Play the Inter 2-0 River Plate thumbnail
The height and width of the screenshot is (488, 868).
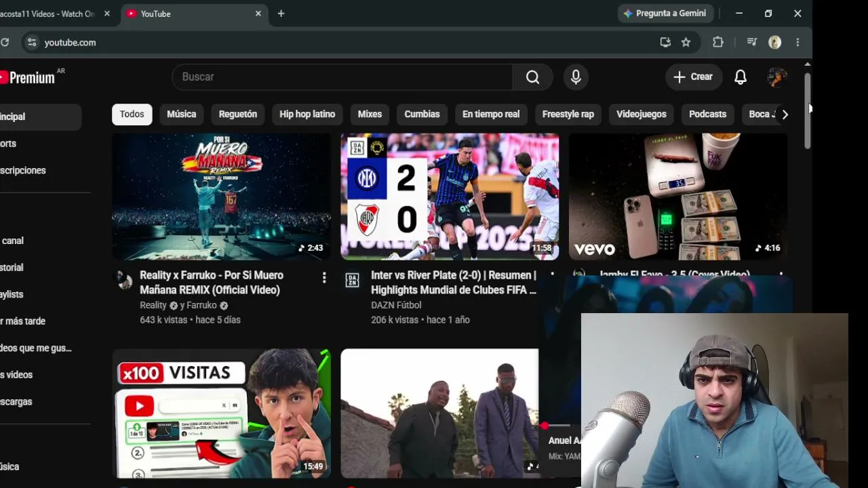450,197
